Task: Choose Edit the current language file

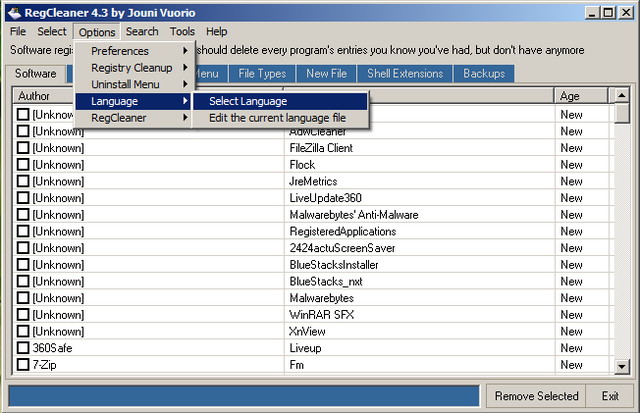Action: [x=280, y=118]
